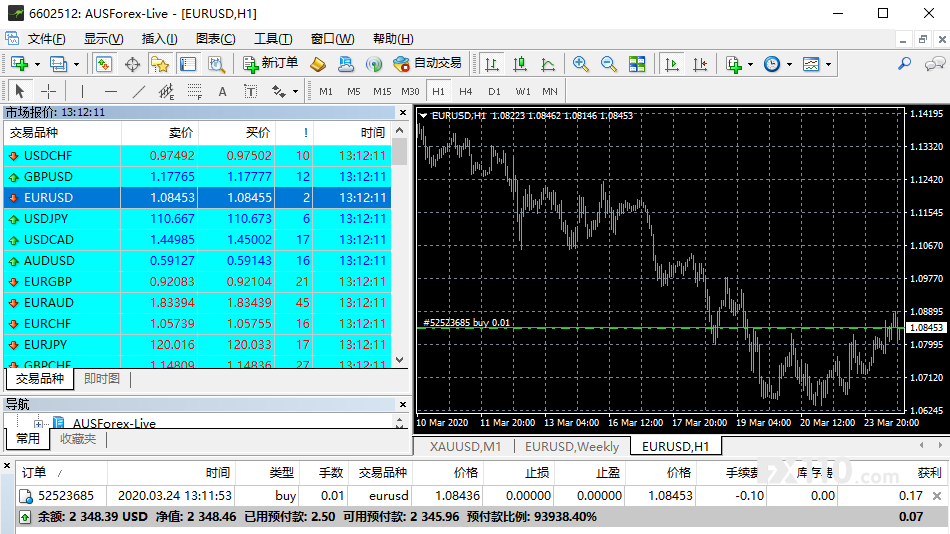The image size is (950, 534).
Task: Switch chart to candlestick style
Action: 520,64
